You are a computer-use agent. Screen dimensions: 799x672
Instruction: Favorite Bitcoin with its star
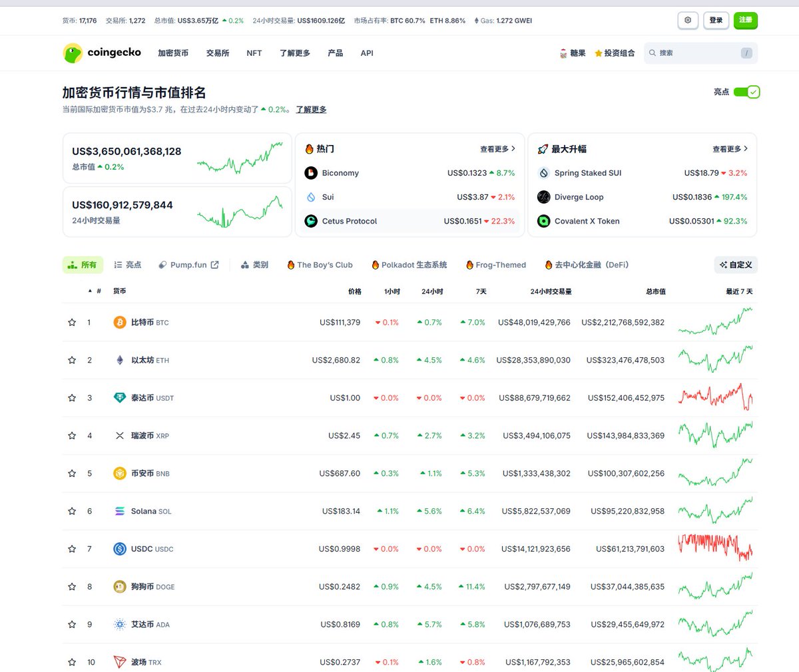click(x=72, y=322)
